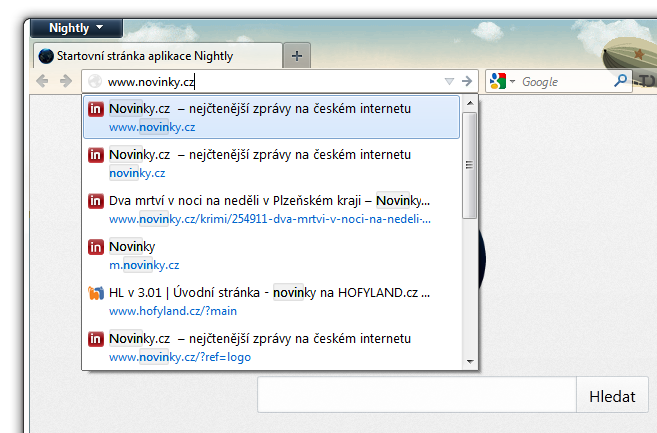Viewport: 657px width, 433px height.
Task: Click the www.novinky.cz address bar text
Action: point(151,82)
